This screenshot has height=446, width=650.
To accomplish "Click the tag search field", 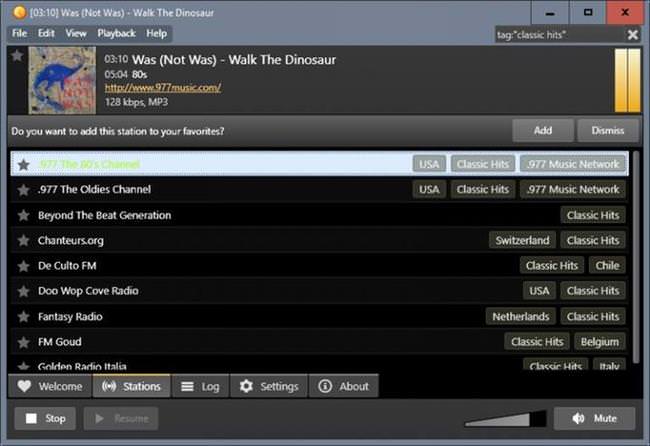I will (560, 35).
